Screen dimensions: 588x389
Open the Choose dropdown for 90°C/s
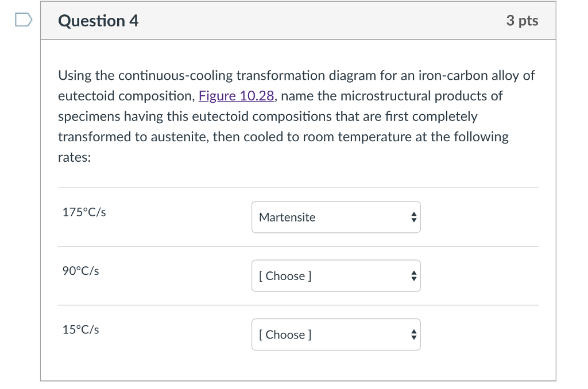click(x=336, y=275)
